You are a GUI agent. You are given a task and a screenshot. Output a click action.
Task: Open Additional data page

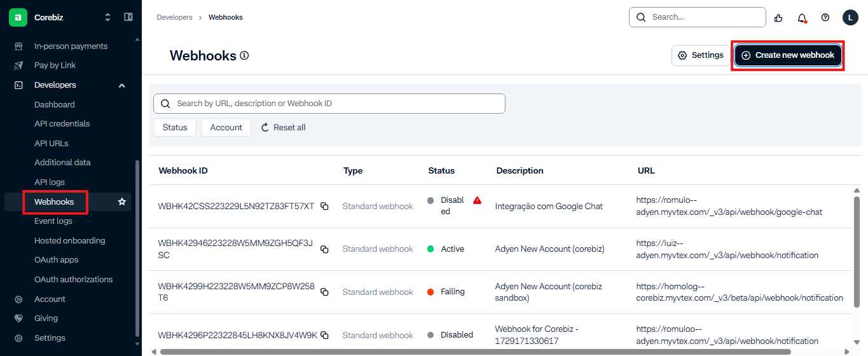(x=62, y=162)
